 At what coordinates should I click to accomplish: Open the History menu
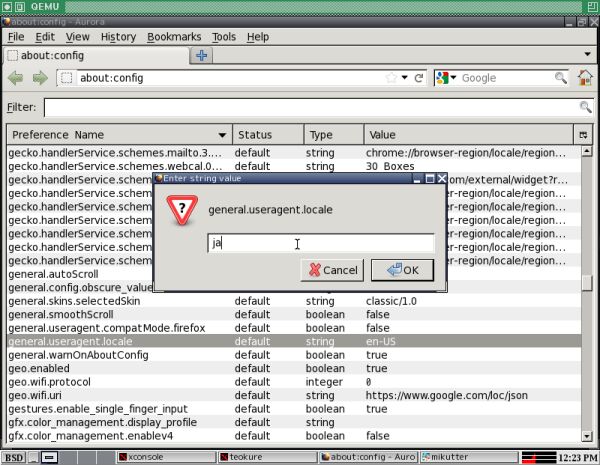point(118,37)
